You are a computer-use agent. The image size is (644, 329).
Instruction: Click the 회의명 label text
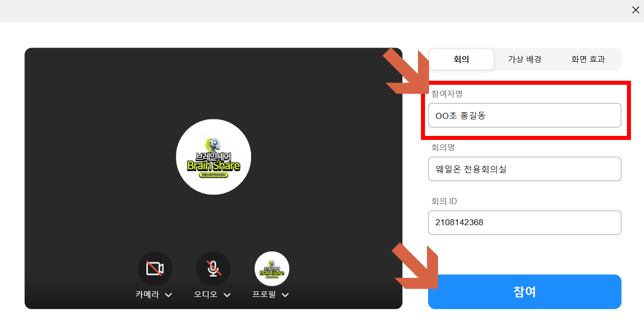(x=443, y=147)
